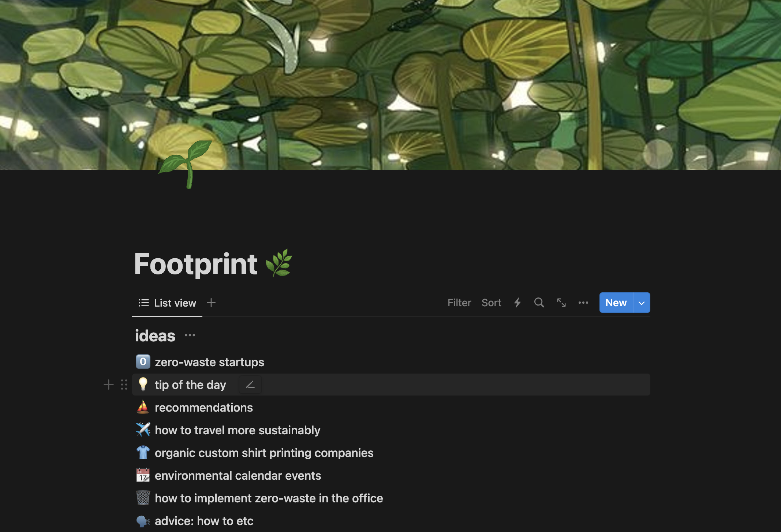781x532 pixels.
Task: Open view options three-dot menu
Action: 583,303
